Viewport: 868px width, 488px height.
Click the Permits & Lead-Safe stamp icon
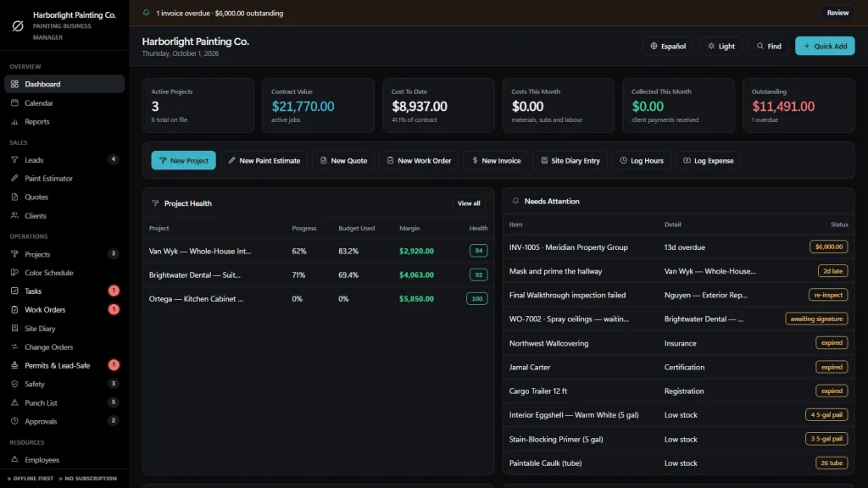15,365
